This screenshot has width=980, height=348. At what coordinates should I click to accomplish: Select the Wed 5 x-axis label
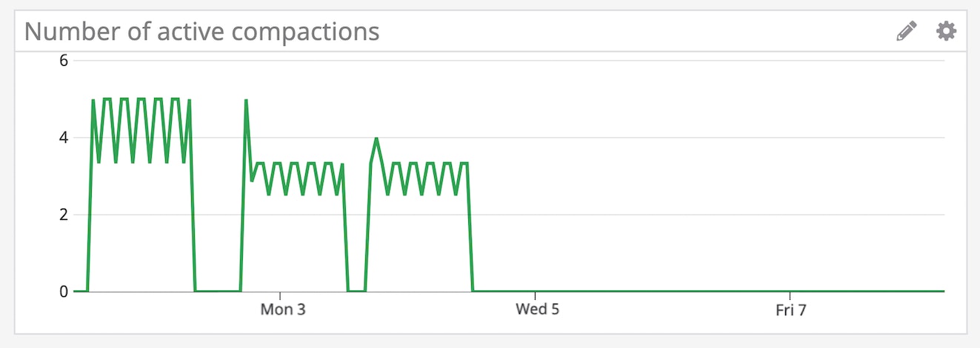(x=537, y=310)
